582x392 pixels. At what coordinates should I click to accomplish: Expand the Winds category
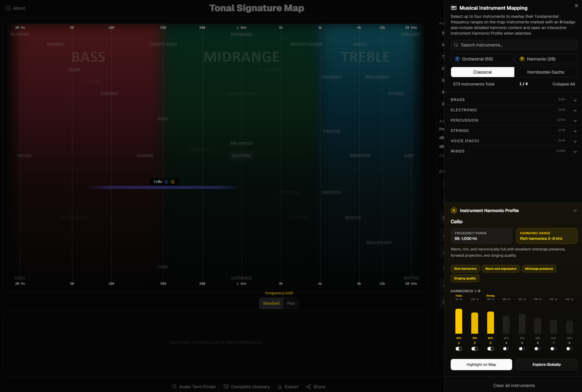pos(513,151)
